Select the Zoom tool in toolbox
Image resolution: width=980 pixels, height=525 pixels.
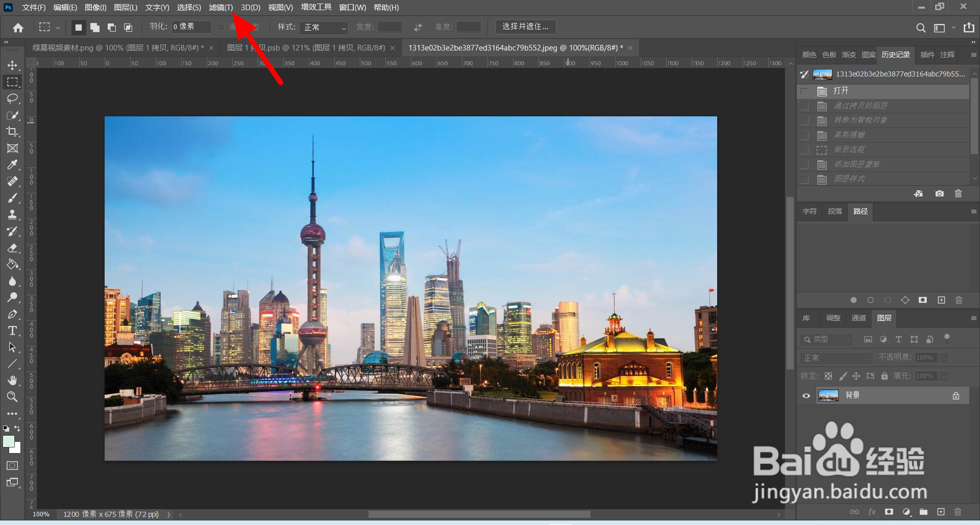tap(13, 397)
